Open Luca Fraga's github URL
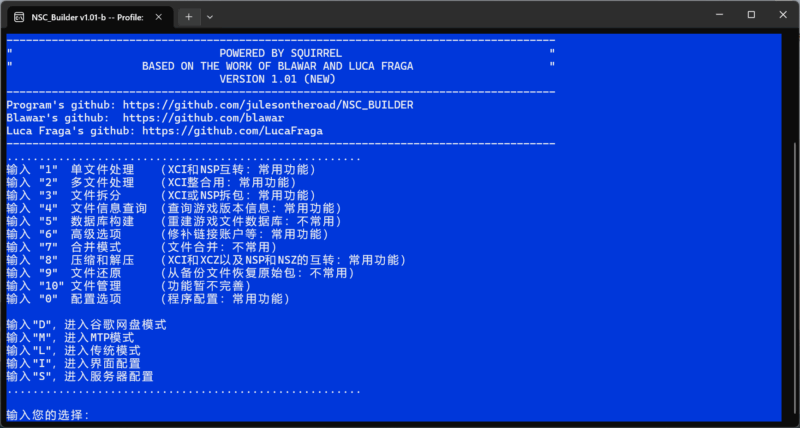Image resolution: width=800 pixels, height=428 pixels. 232,131
